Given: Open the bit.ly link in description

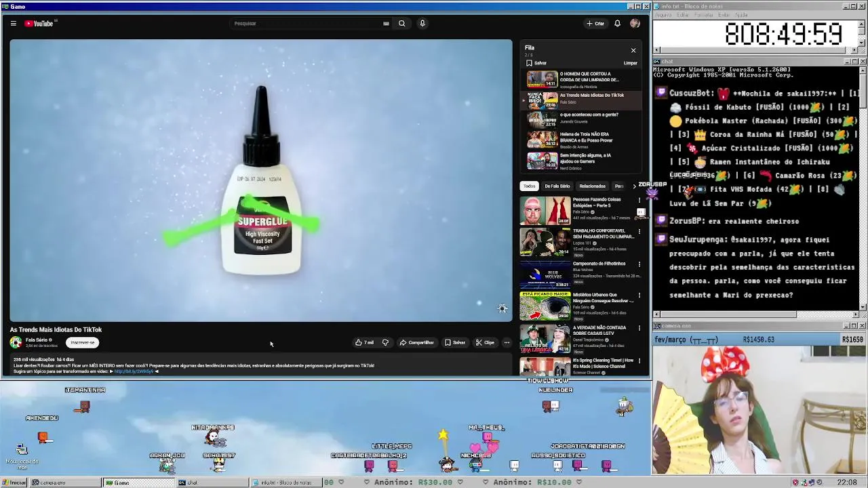Looking at the screenshot, I should (134, 371).
